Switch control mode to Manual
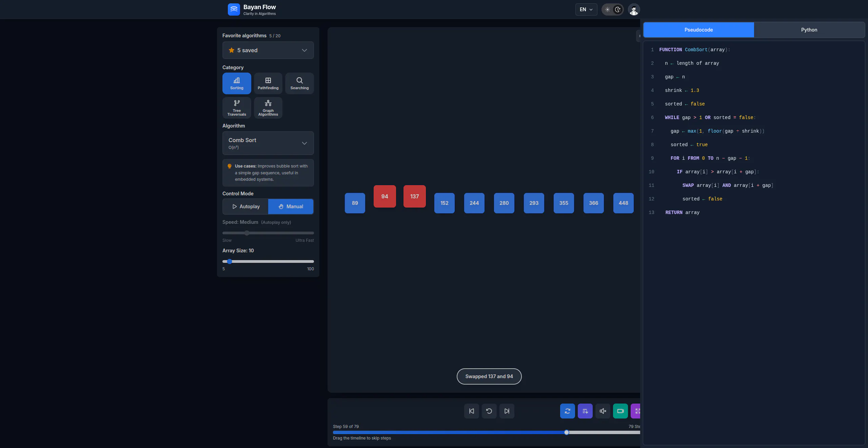This screenshot has height=448, width=868. pos(291,207)
